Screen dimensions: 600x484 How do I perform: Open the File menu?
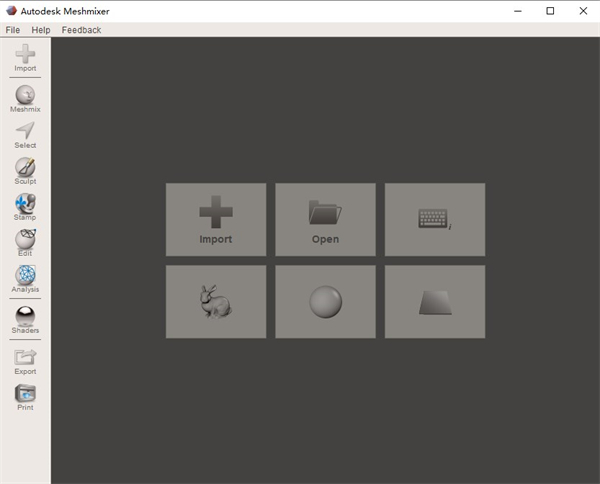click(x=13, y=30)
